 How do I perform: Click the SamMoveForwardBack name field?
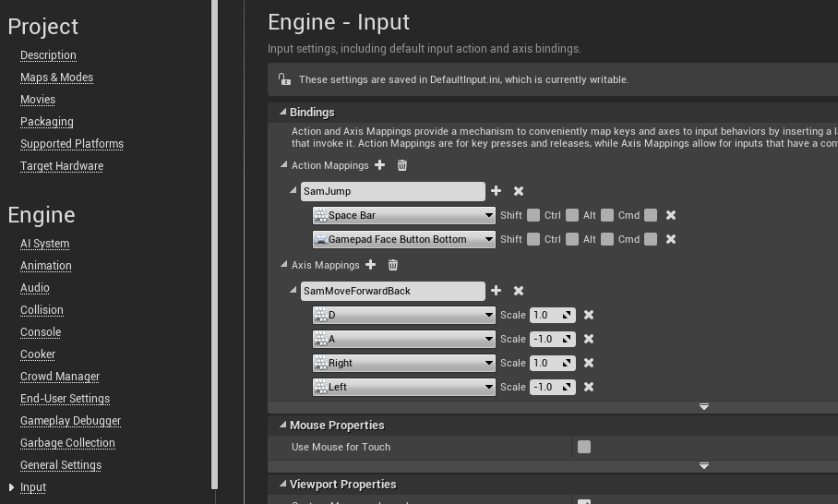(x=392, y=291)
